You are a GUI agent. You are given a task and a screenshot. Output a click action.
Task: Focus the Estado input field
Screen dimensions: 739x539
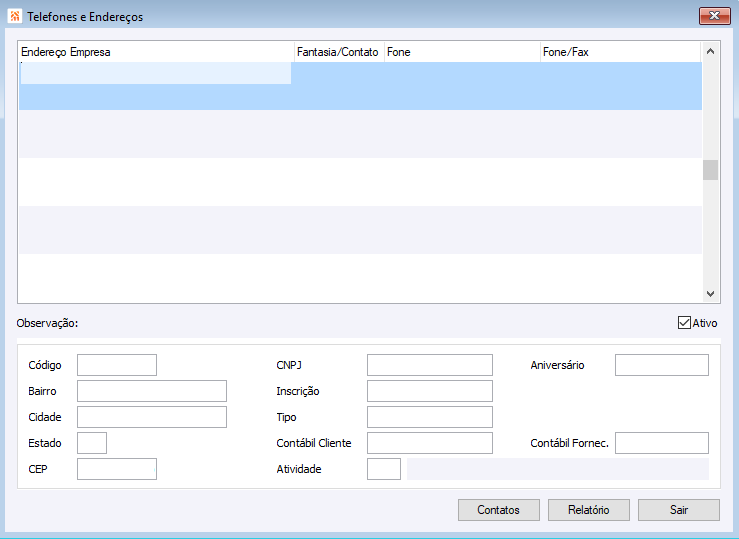[92, 443]
